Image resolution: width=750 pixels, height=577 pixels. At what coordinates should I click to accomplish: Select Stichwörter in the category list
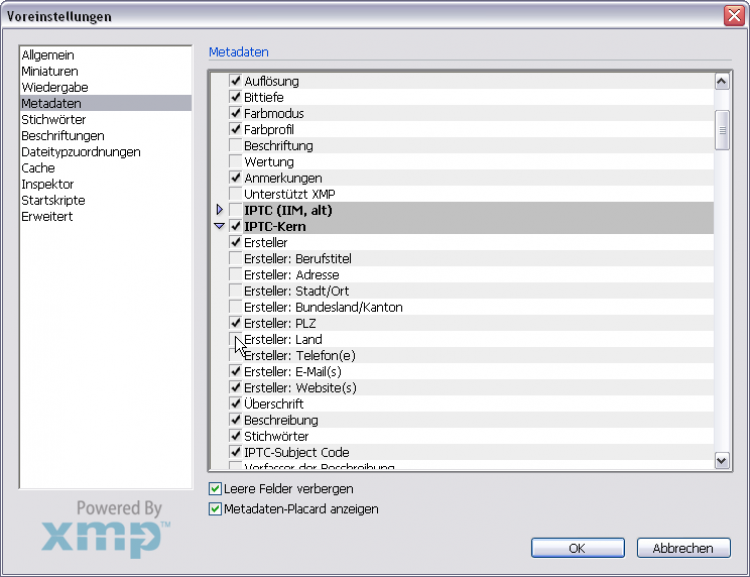point(53,120)
